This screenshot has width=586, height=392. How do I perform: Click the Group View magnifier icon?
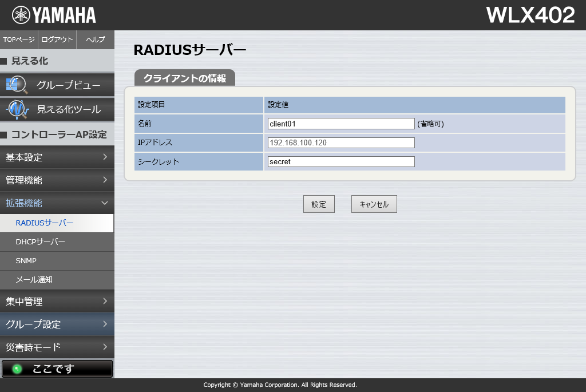coord(16,85)
